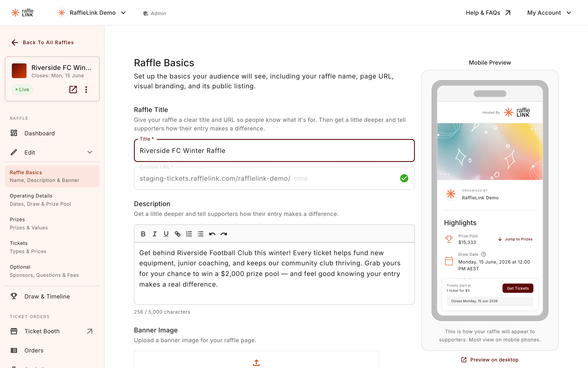Screen dimensions: 588x368
Task: Click the Riverside FC raffle color thumbnail
Action: (19, 71)
